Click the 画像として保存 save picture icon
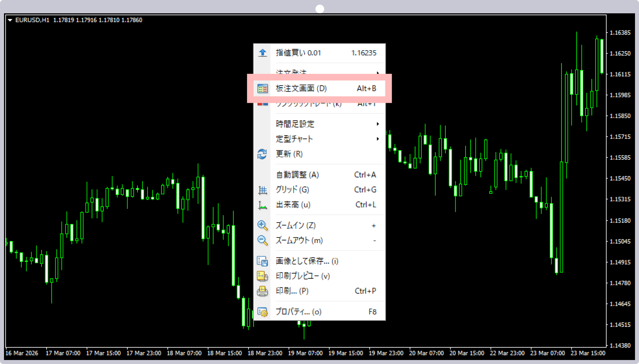The width and height of the screenshot is (639, 364). (x=262, y=261)
